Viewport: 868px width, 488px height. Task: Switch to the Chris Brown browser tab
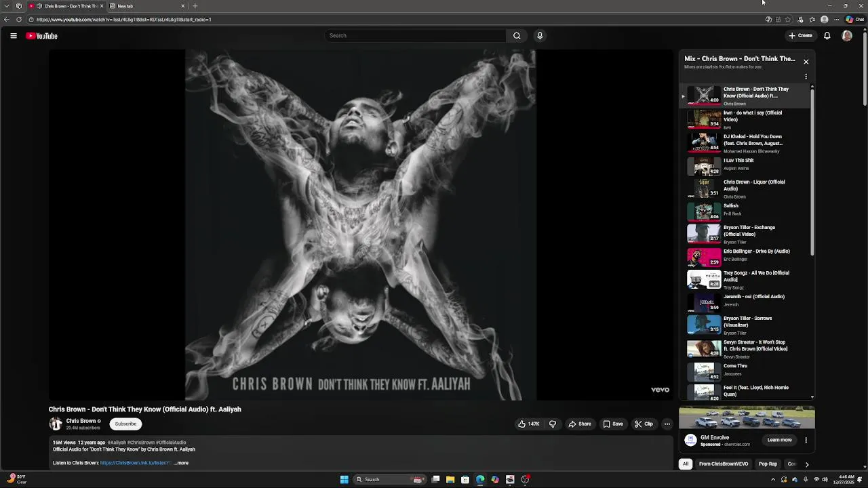[66, 6]
